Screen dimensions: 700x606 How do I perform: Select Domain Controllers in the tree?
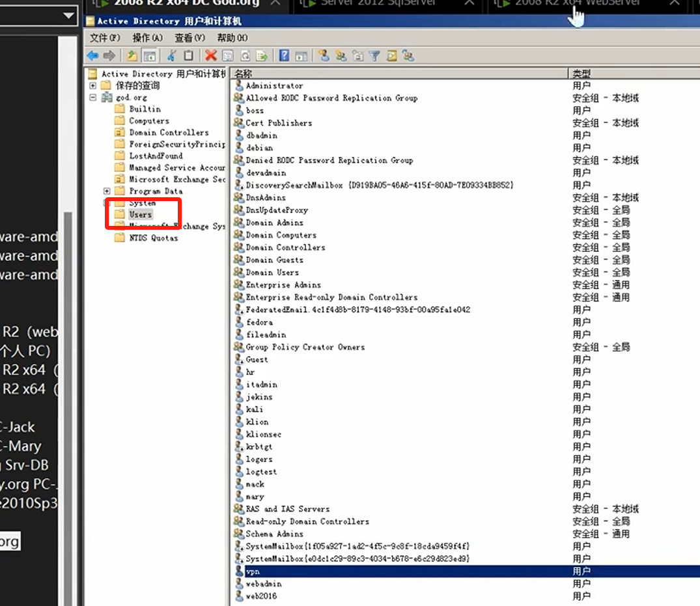(169, 133)
